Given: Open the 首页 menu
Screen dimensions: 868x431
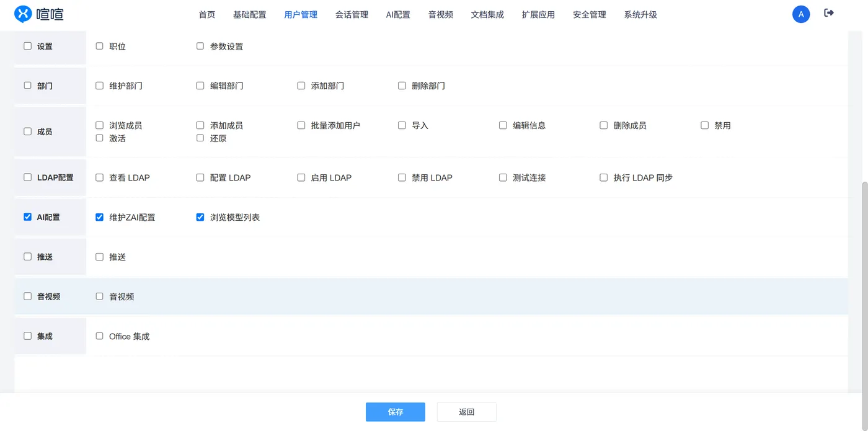Looking at the screenshot, I should coord(207,14).
